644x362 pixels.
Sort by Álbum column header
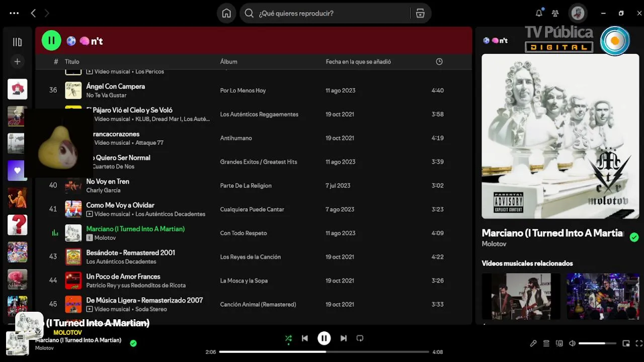tap(228, 62)
